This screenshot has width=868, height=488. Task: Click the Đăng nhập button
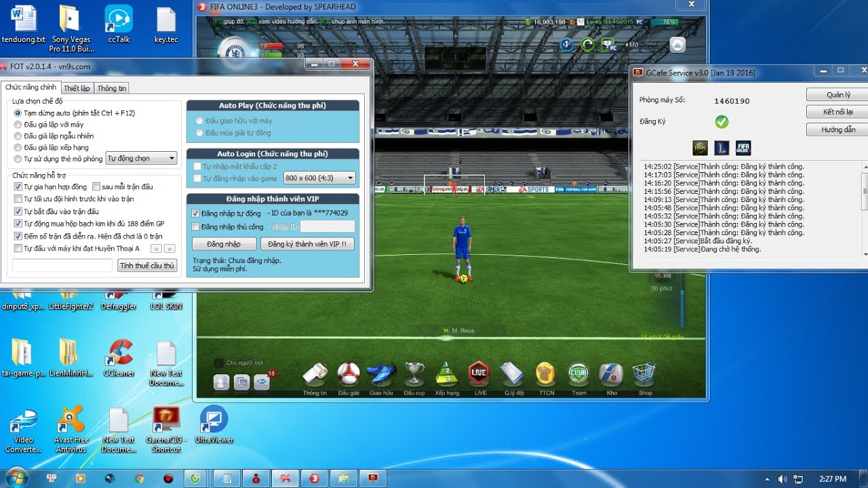pos(224,244)
